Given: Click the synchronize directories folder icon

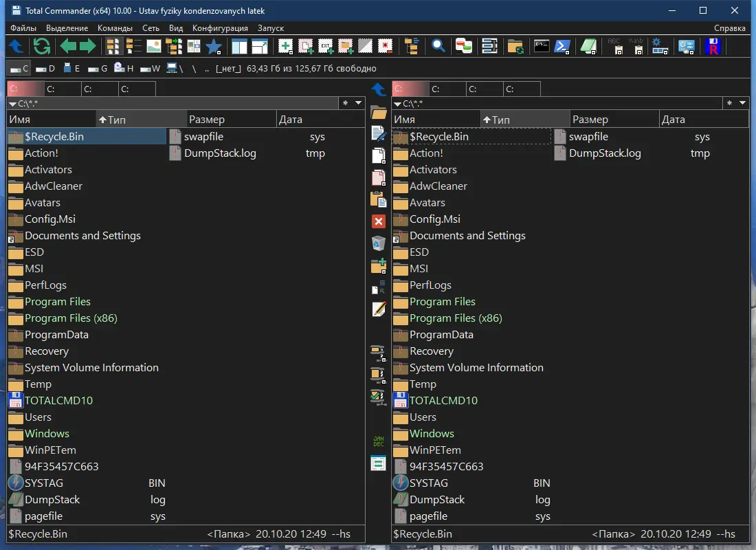Looking at the screenshot, I should (515, 47).
